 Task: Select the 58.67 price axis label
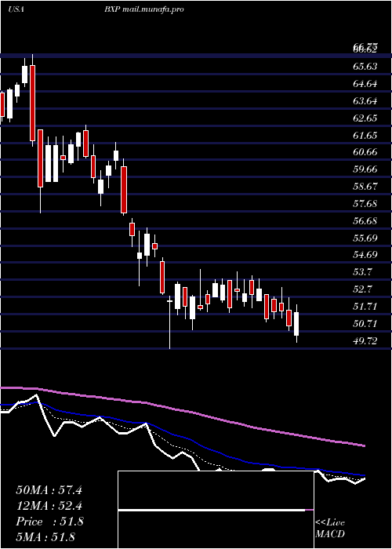365,187
